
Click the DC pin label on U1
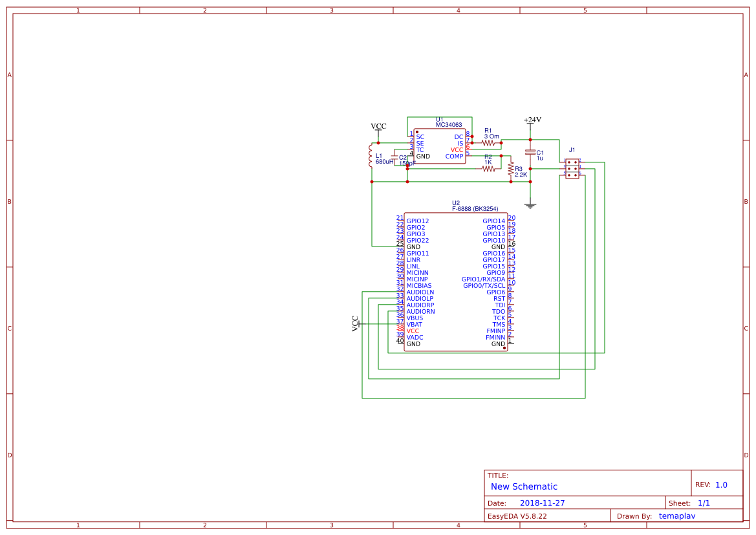point(459,138)
